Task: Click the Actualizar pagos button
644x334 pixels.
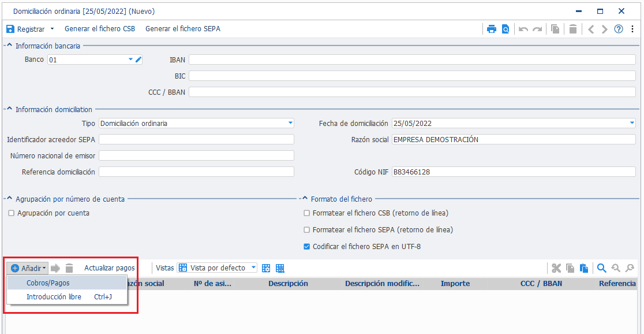Action: pos(110,268)
